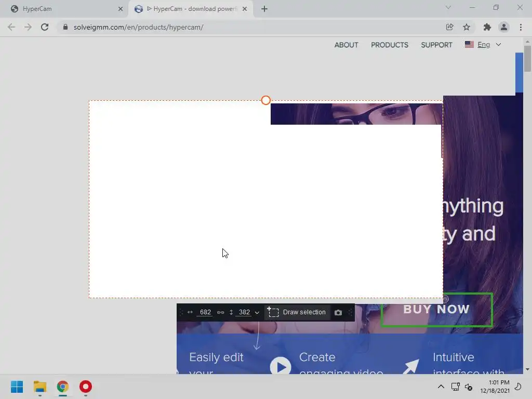Edit the selection height field 382

tap(244, 312)
